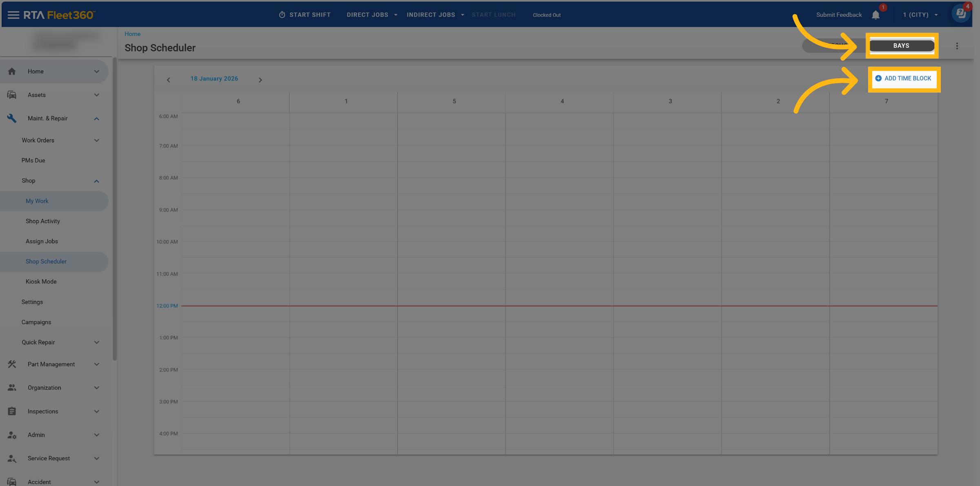This screenshot has width=980, height=486.
Task: Expand the Direct Jobs dropdown
Action: coord(372,15)
